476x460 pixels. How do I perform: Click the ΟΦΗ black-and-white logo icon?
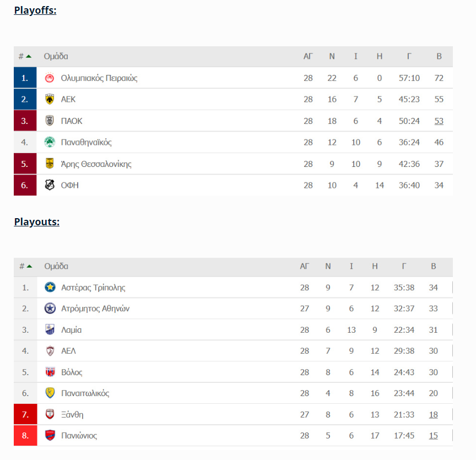[x=50, y=186]
